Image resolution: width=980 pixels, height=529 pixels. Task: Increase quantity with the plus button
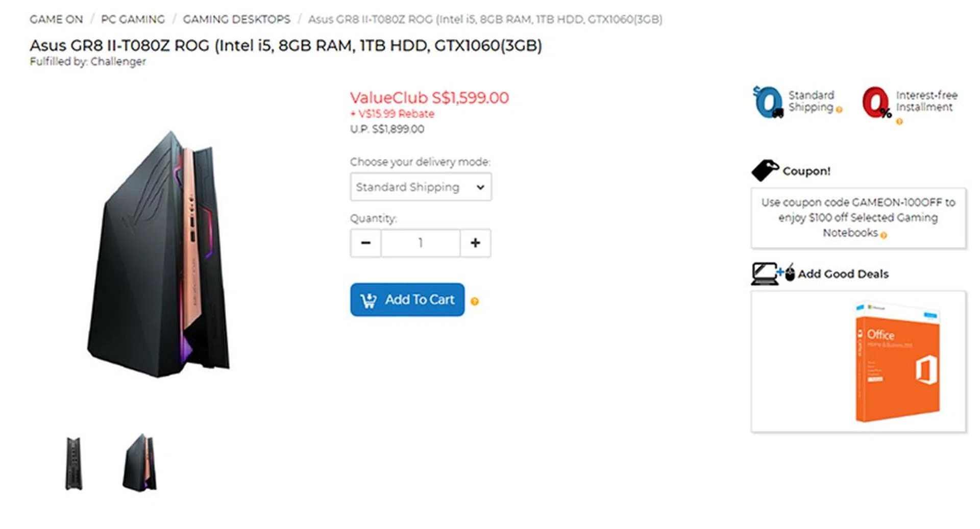tap(475, 243)
